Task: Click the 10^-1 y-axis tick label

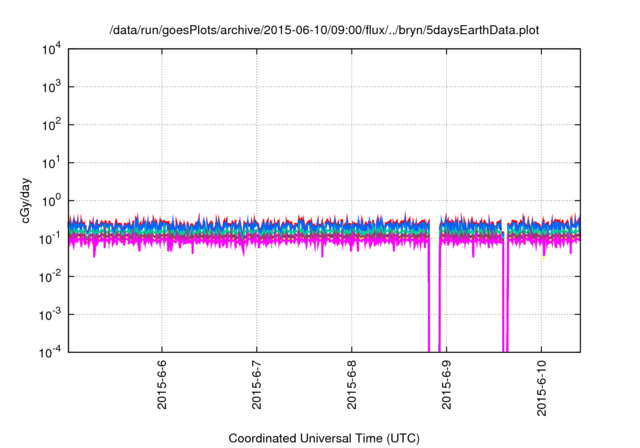Action: [x=50, y=239]
